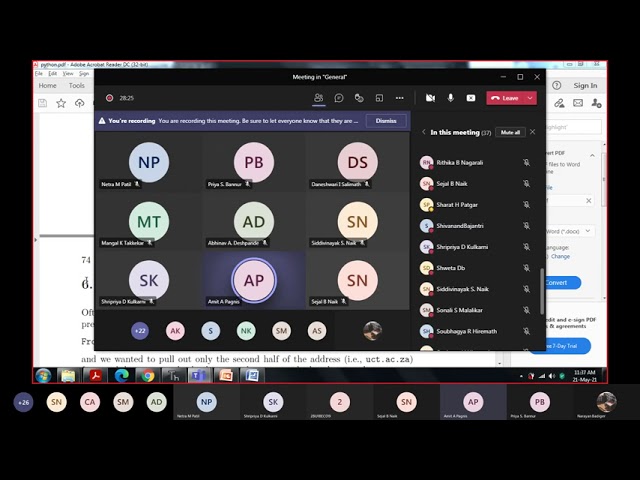
Task: Open the Edit menu in Acrobat Reader
Action: tap(53, 73)
